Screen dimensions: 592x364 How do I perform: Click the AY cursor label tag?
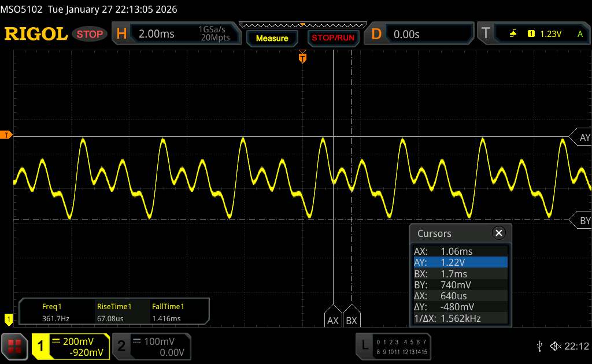pos(583,138)
